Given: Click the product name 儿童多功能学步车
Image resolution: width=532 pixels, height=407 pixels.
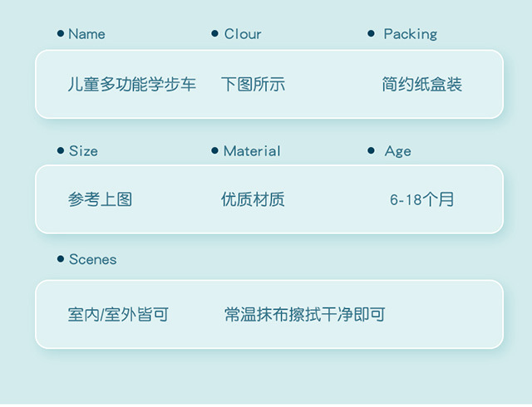Looking at the screenshot, I should click(x=132, y=84).
